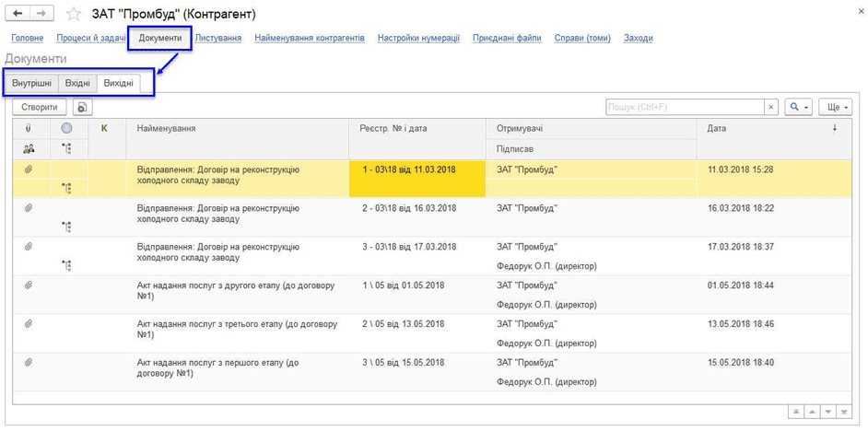868x431 pixels.
Task: Select the Вихідні tab
Action: click(119, 84)
